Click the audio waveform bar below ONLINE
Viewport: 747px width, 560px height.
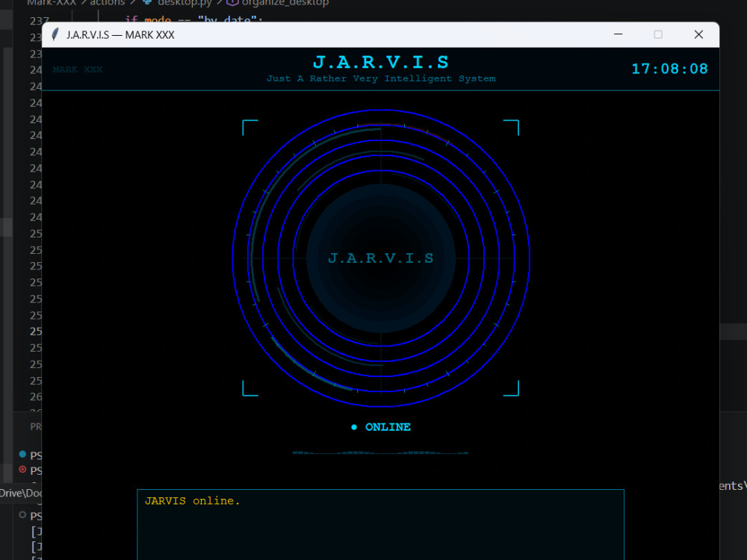pos(380,453)
